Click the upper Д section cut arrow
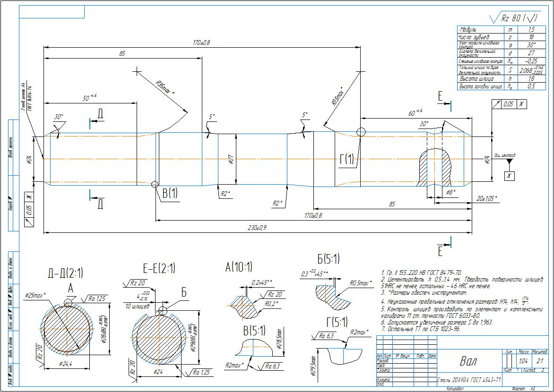554x392 pixels. (x=96, y=119)
